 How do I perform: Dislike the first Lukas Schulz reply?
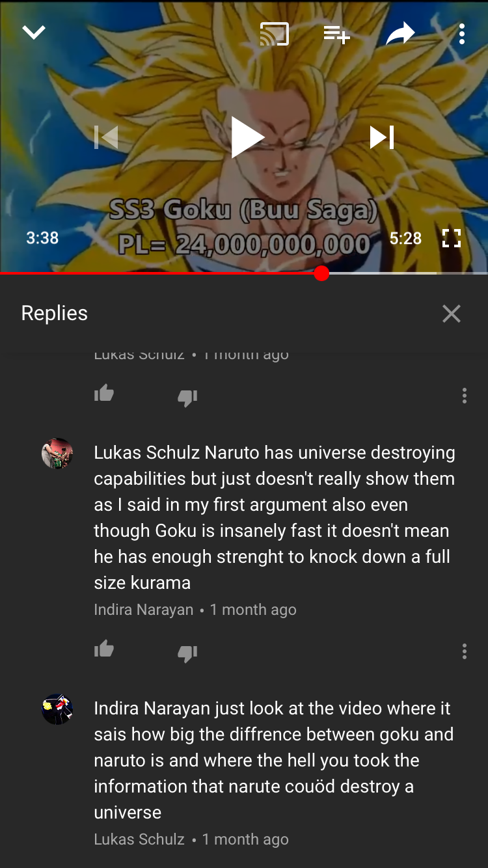(187, 398)
